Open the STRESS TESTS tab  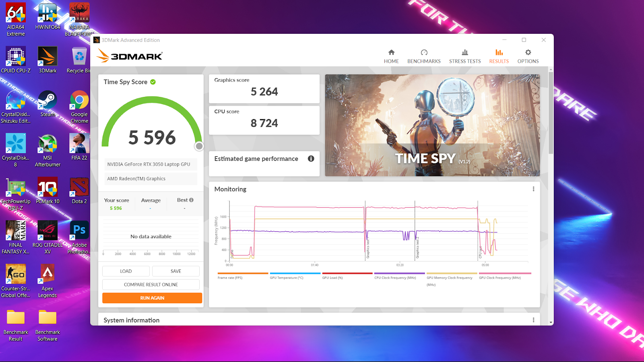465,56
